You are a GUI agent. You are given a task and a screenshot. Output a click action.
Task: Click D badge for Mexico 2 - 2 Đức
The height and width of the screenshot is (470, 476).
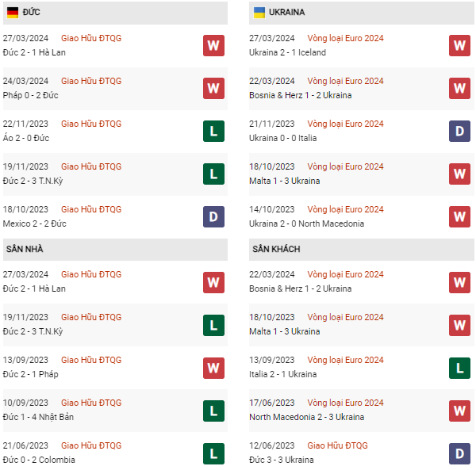click(x=213, y=216)
